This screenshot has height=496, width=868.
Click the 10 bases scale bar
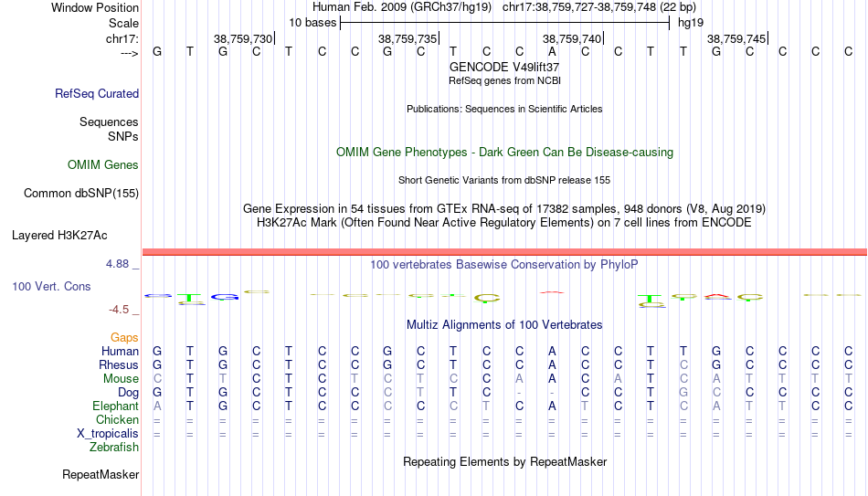(505, 23)
